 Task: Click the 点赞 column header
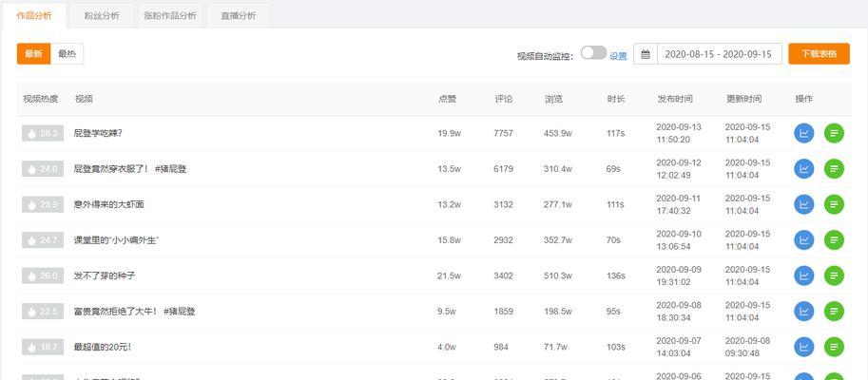point(447,99)
